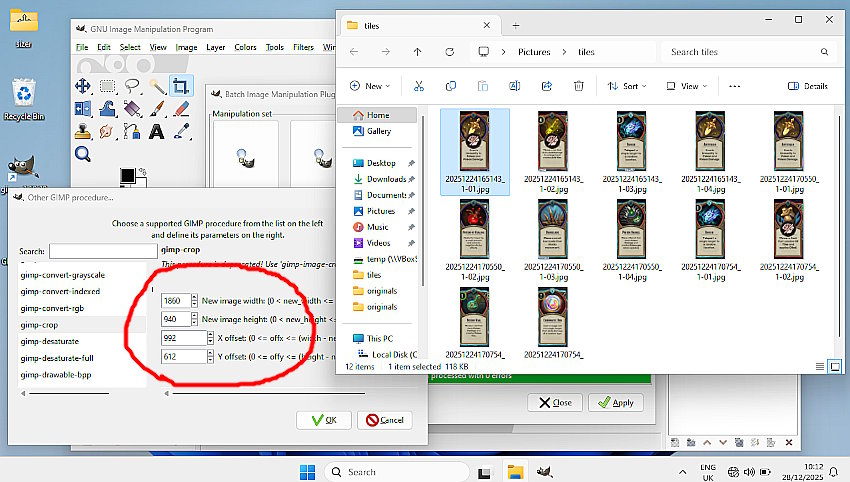Viewport: 850px width, 482px height.
Task: Open the GIMP Colors menu
Action: (x=245, y=47)
